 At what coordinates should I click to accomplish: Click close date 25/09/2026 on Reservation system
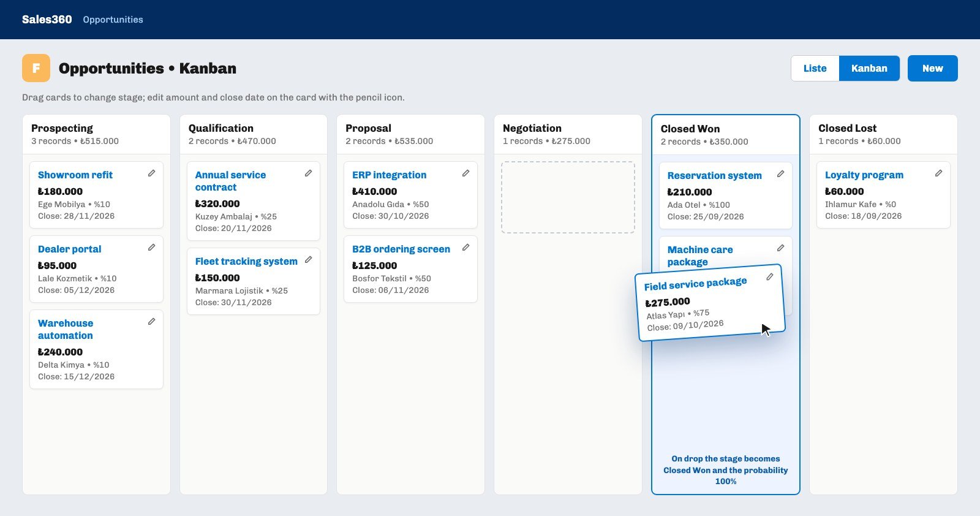pos(718,216)
